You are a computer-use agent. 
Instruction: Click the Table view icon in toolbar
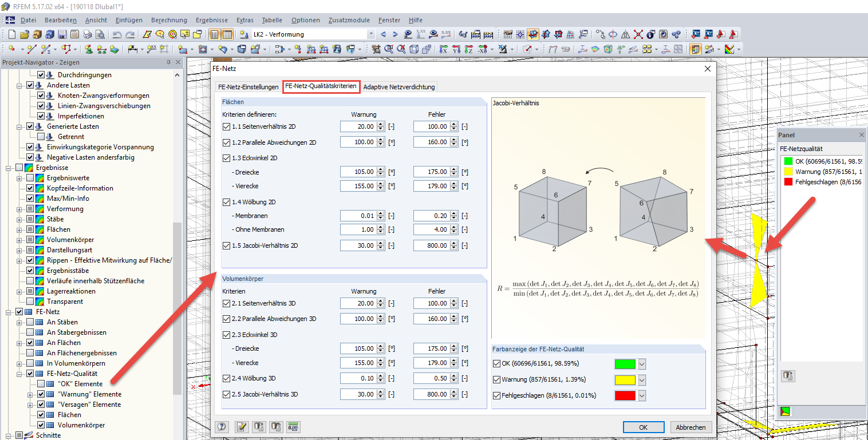point(227,34)
